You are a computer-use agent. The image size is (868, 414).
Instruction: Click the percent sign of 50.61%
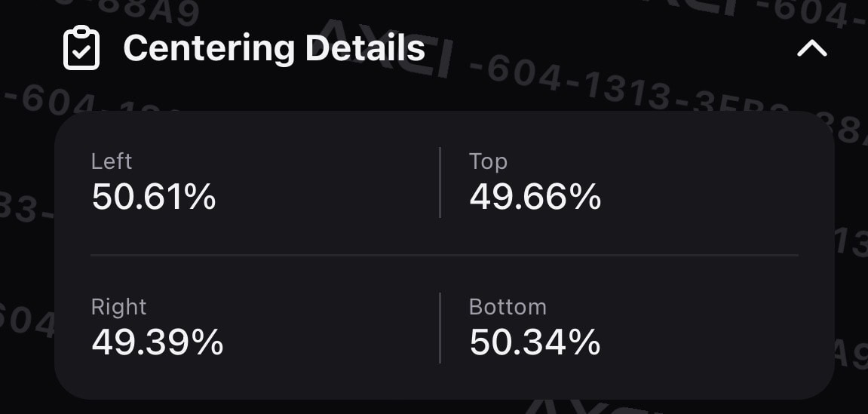coord(198,197)
